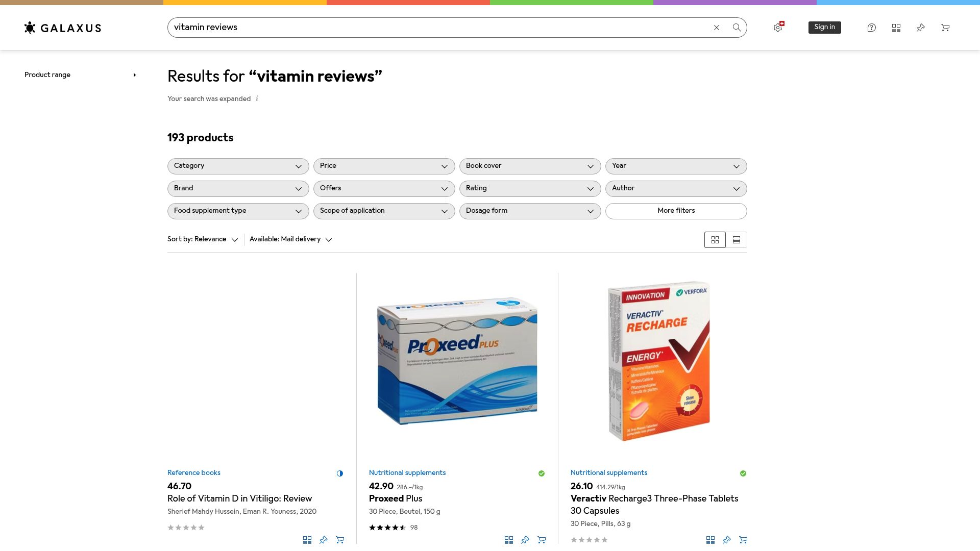Add the Vitamin D book to a comparison list
The image size is (980, 551).
pyautogui.click(x=307, y=540)
